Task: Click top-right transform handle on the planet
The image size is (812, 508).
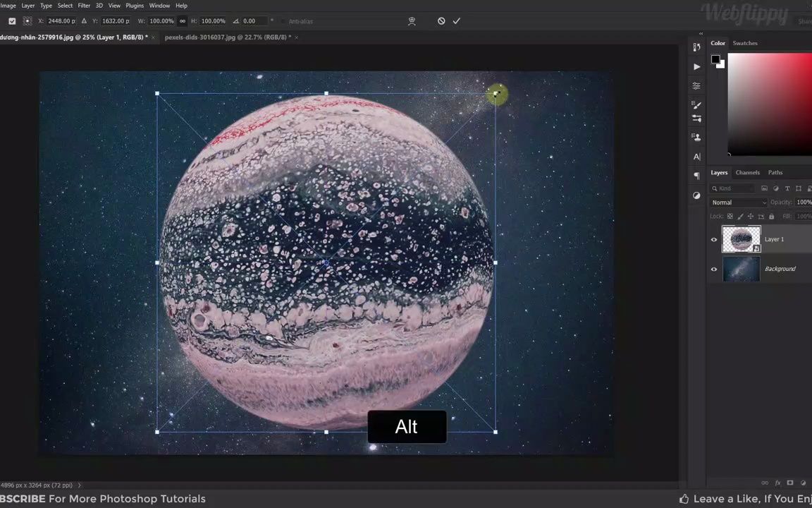Action: coord(496,94)
